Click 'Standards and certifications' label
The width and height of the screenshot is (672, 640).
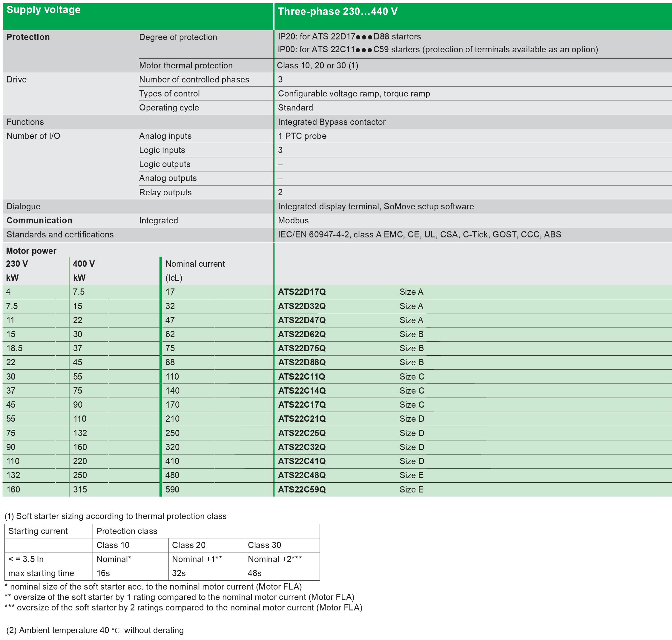60,234
